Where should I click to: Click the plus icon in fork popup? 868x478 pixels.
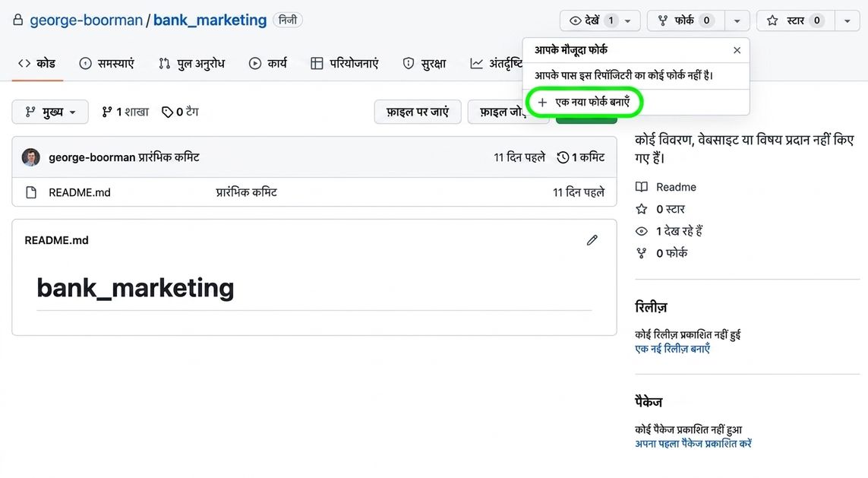[x=542, y=103]
